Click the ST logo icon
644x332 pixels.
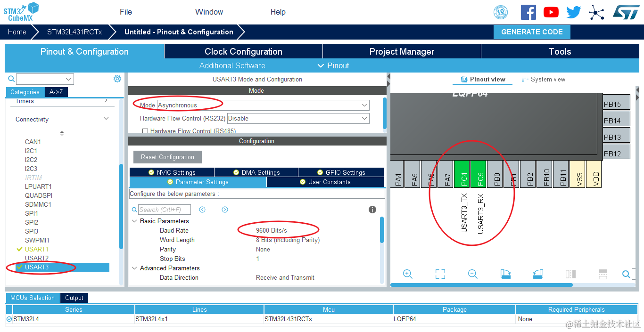[626, 12]
